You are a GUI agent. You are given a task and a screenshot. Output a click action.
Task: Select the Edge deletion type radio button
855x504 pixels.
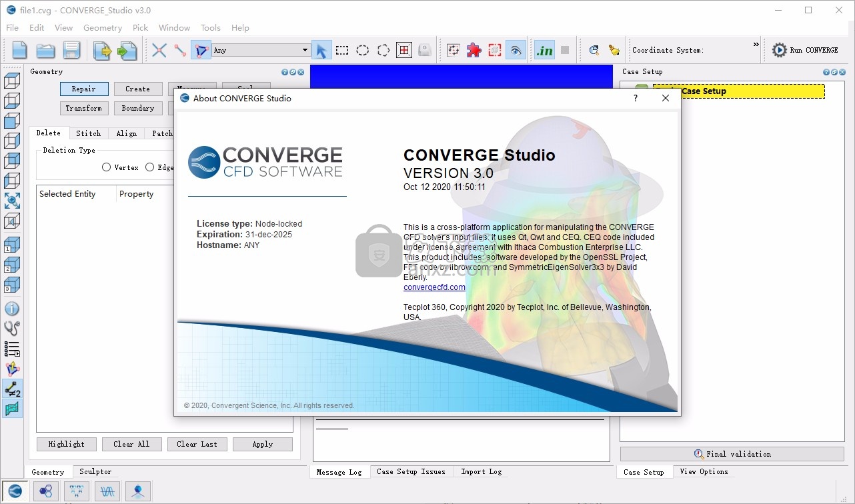tap(149, 167)
